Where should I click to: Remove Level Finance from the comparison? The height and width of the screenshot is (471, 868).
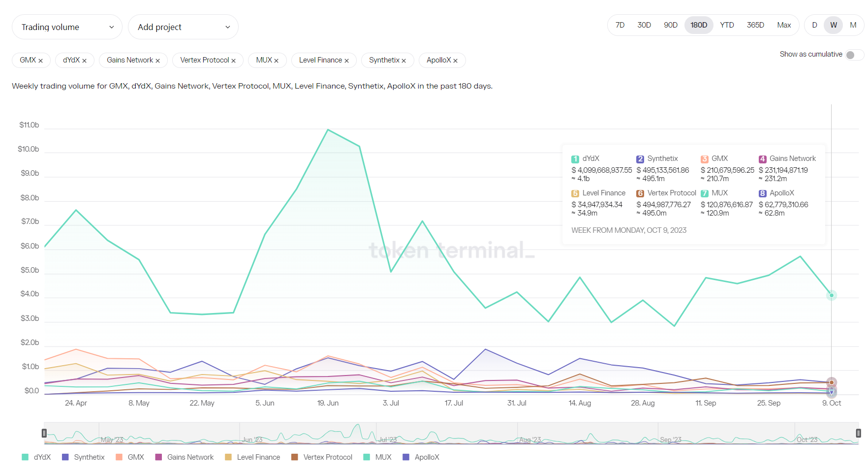coord(346,61)
